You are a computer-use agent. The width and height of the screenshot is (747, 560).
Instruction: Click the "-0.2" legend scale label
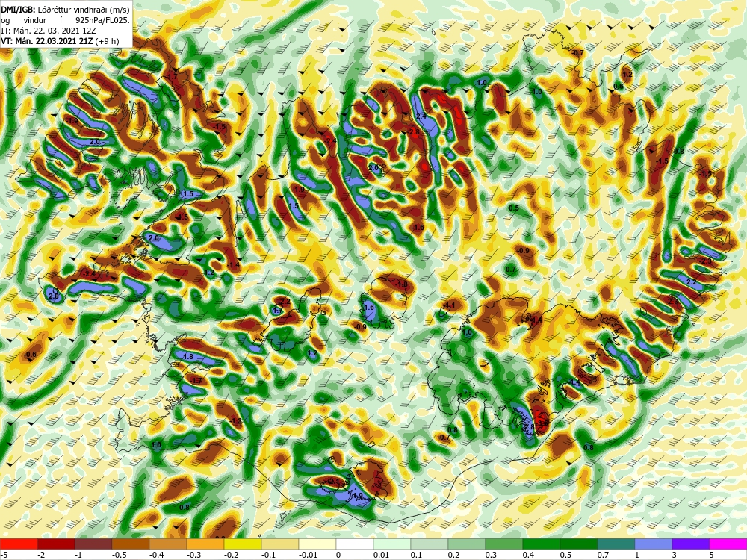tap(229, 555)
